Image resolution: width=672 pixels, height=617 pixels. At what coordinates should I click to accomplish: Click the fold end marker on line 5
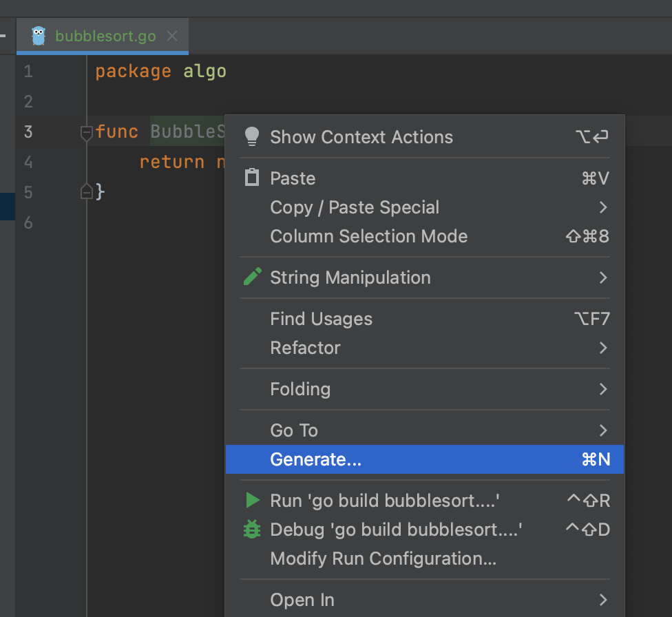point(87,191)
